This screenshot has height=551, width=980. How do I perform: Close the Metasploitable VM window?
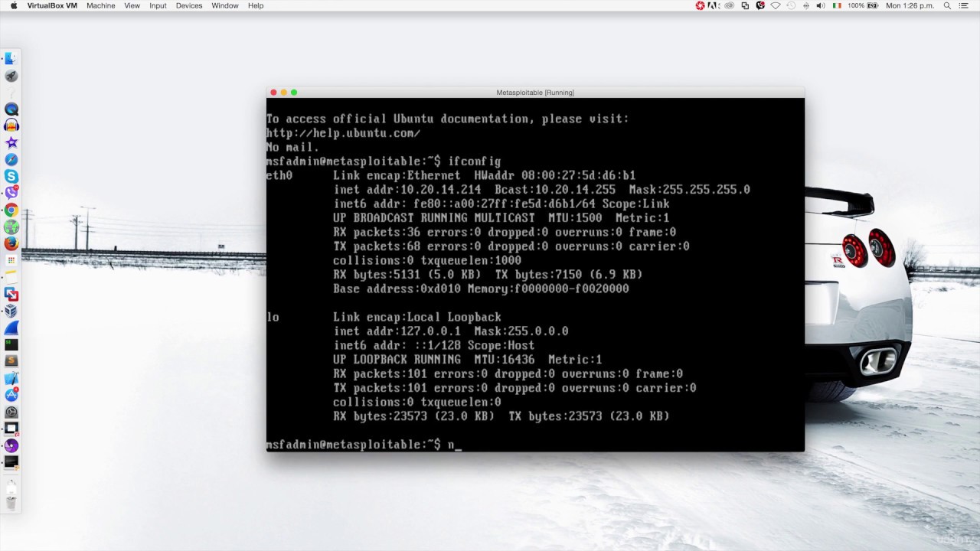(273, 93)
